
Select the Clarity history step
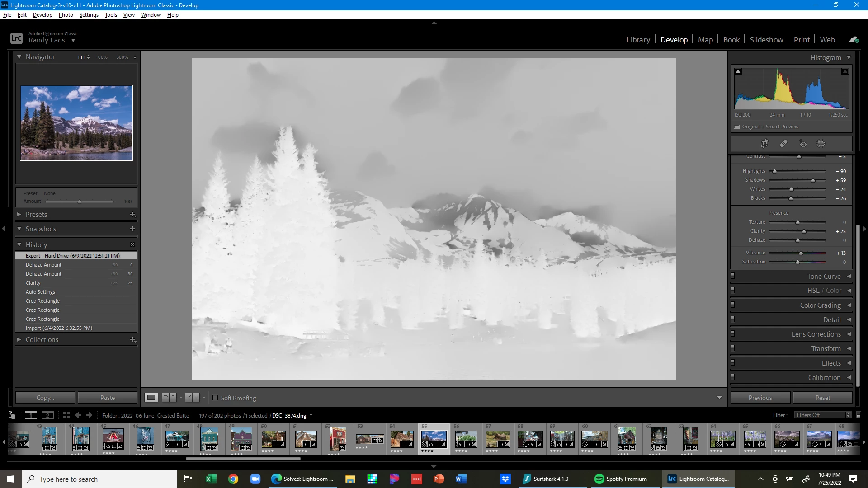(33, 283)
